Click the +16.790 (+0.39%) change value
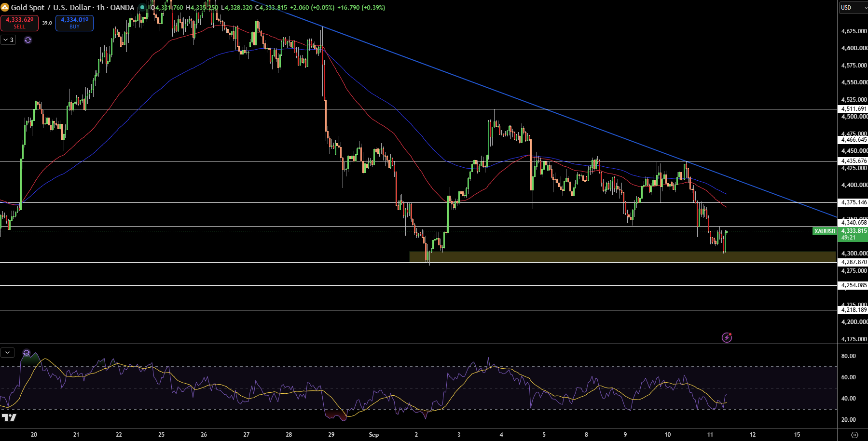Image resolution: width=868 pixels, height=441 pixels. 361,8
